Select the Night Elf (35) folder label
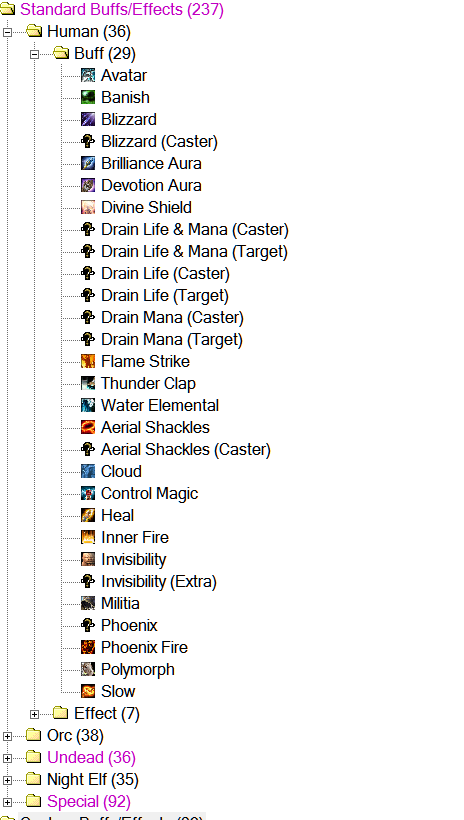This screenshot has width=464, height=820. 93,780
